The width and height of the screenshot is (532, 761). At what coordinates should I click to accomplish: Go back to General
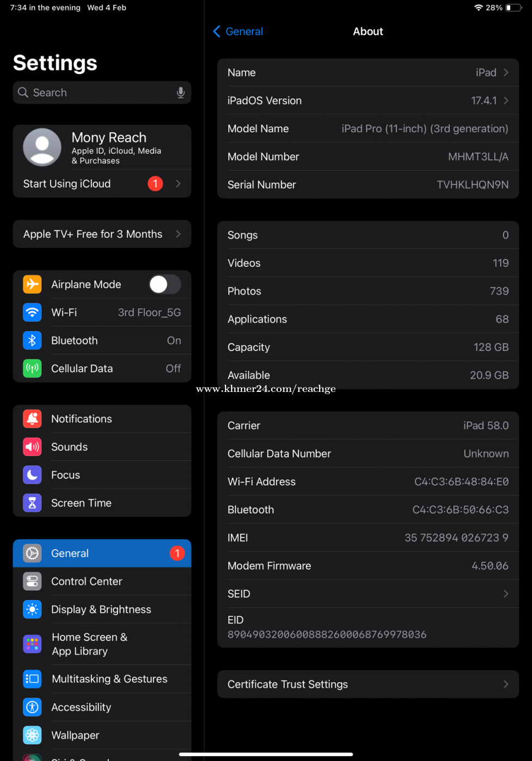tap(238, 32)
